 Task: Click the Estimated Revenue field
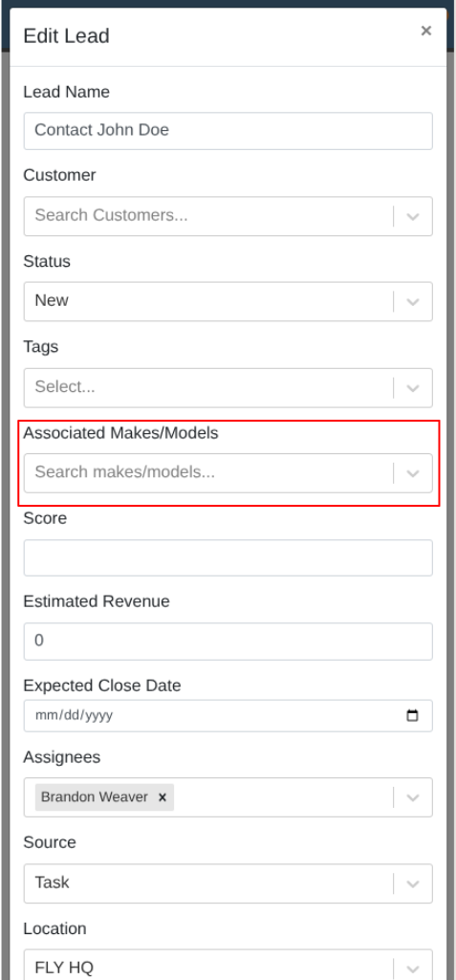[228, 642]
